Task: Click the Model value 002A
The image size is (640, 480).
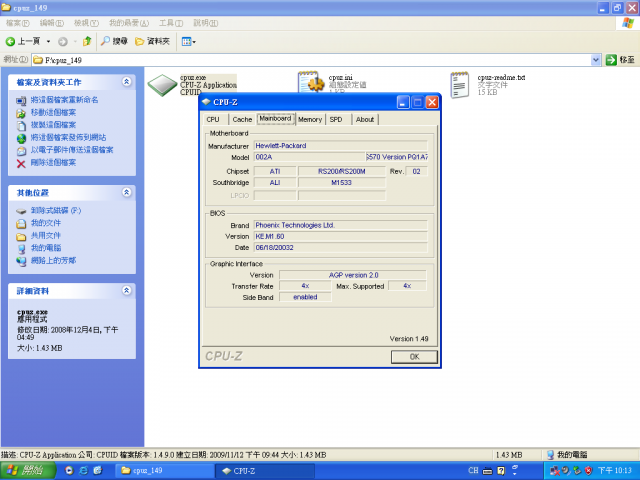Action: pos(309,157)
